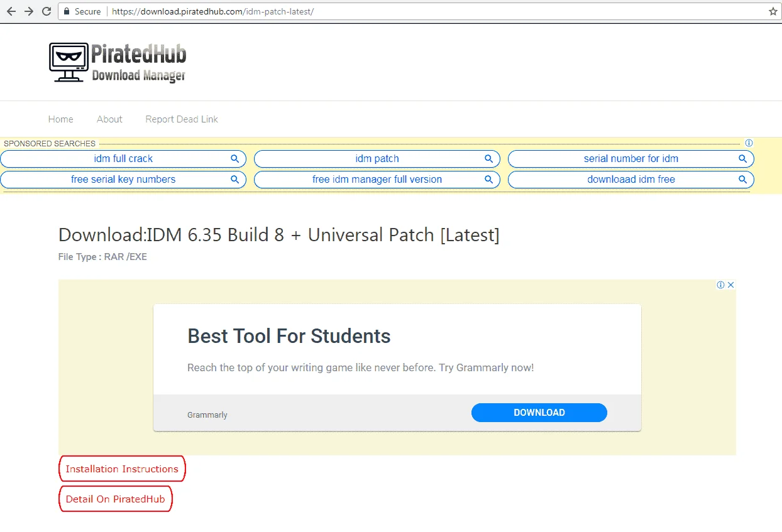Click the browser forward arrow
Viewport: 782px width, 532px height.
pos(28,11)
